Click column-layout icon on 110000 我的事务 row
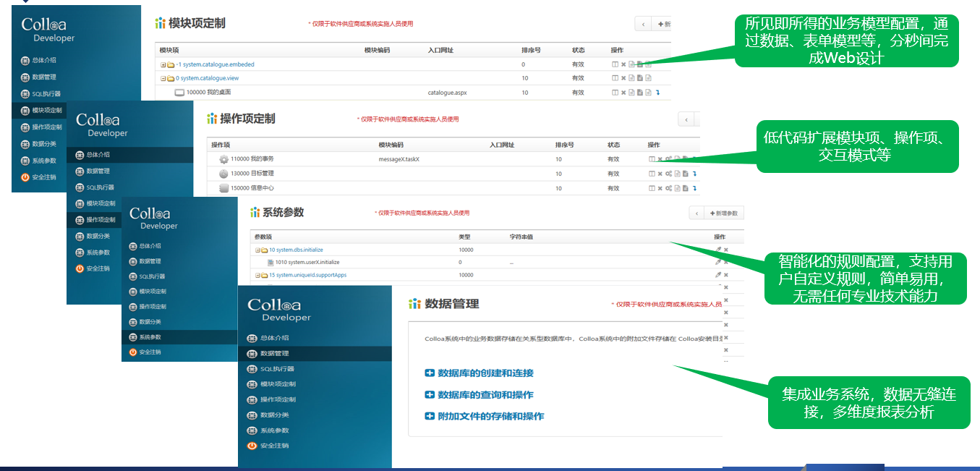Screen dimensions: 980x471 [x=652, y=159]
